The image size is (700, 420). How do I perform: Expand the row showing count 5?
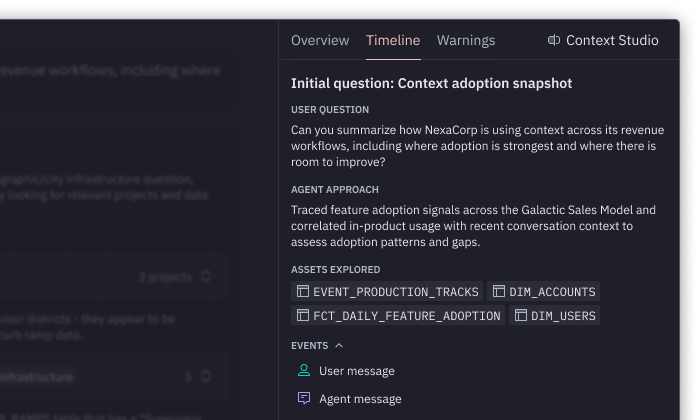pos(206,377)
